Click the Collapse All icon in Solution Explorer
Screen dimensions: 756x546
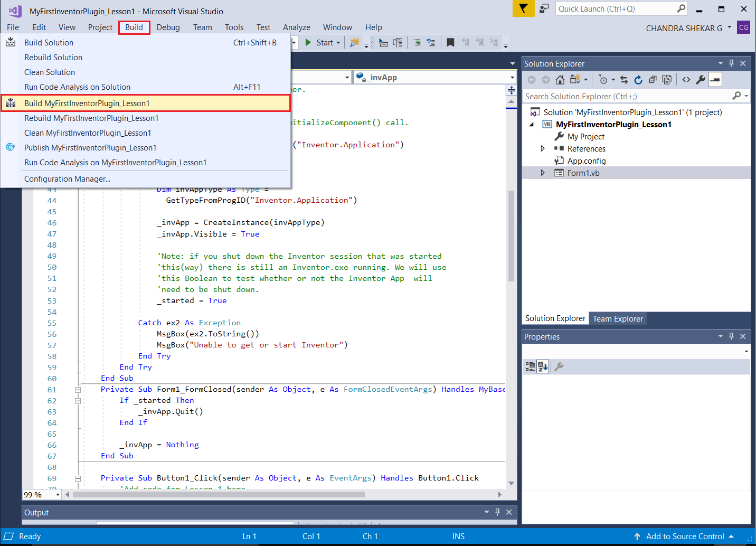click(x=653, y=80)
